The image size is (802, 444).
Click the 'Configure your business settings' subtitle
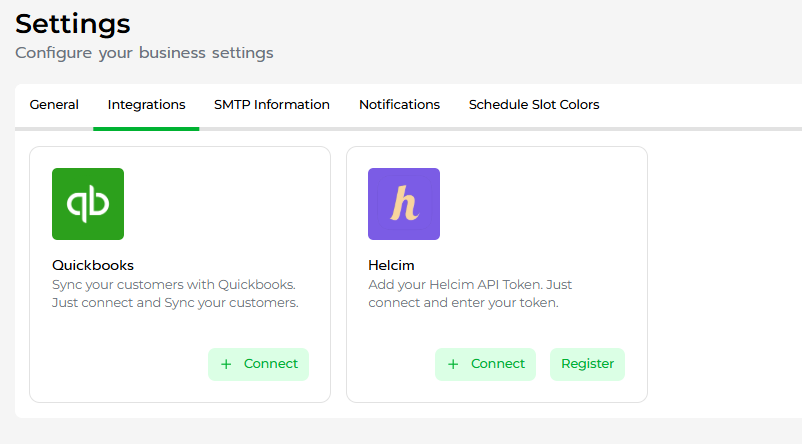(x=144, y=52)
